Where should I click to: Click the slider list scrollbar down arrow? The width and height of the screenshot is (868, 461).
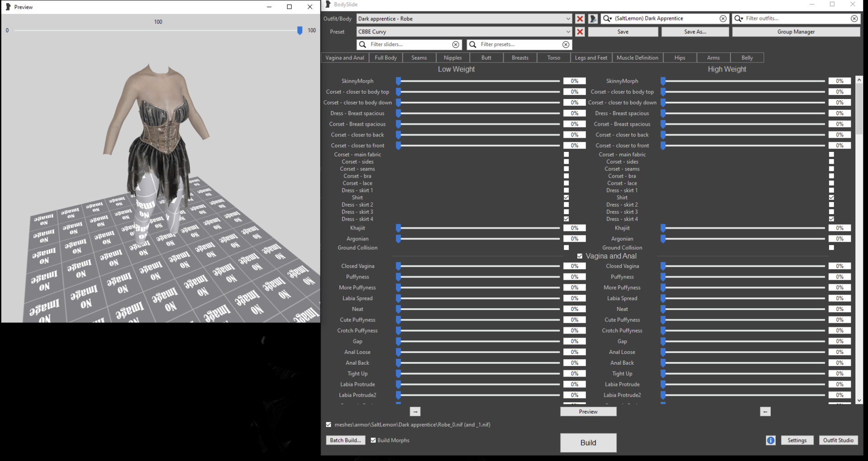point(859,400)
